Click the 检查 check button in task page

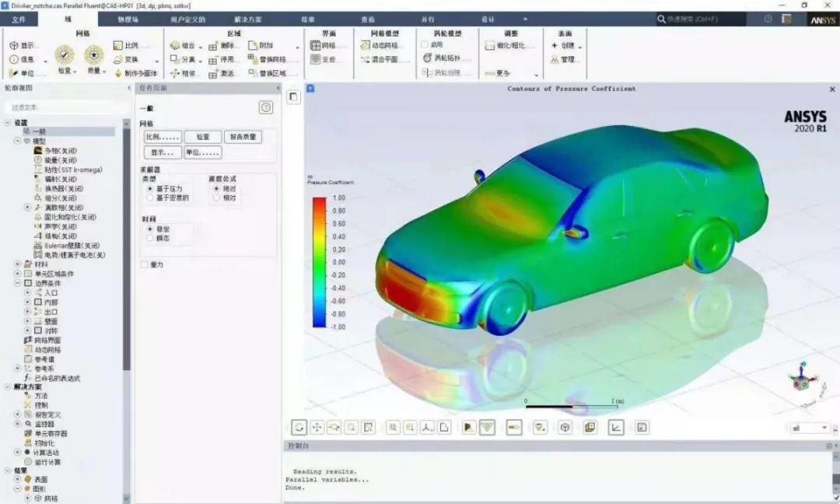pyautogui.click(x=203, y=137)
